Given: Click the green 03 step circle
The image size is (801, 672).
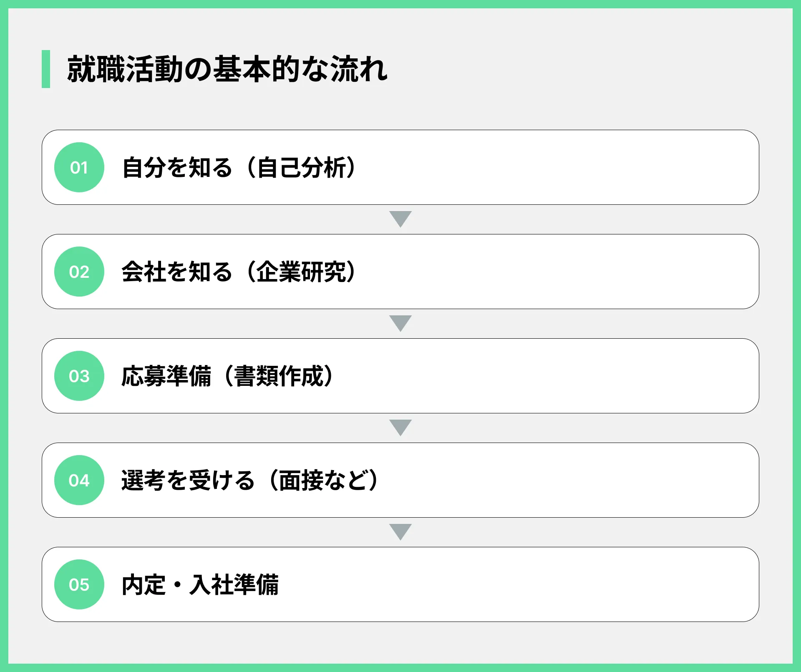Looking at the screenshot, I should click(x=79, y=376).
